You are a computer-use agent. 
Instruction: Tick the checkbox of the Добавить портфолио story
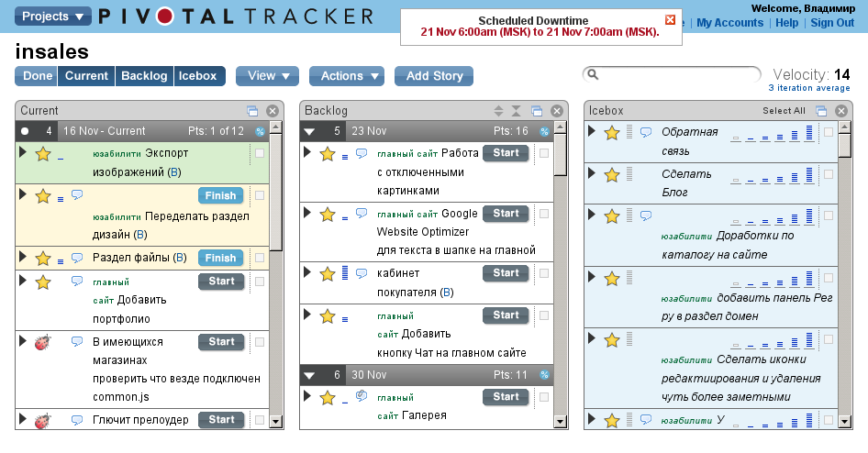tap(260, 282)
